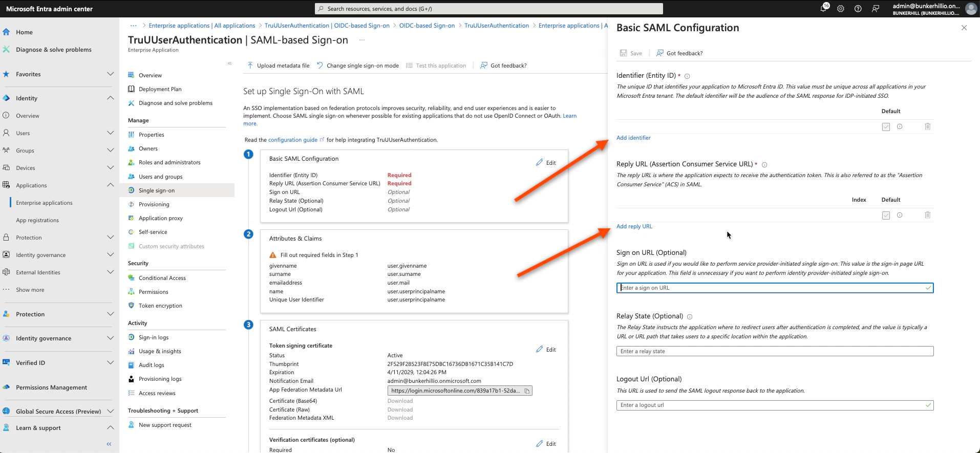The height and width of the screenshot is (453, 980).
Task: Open more options ellipsis beside page title
Action: coord(362,40)
